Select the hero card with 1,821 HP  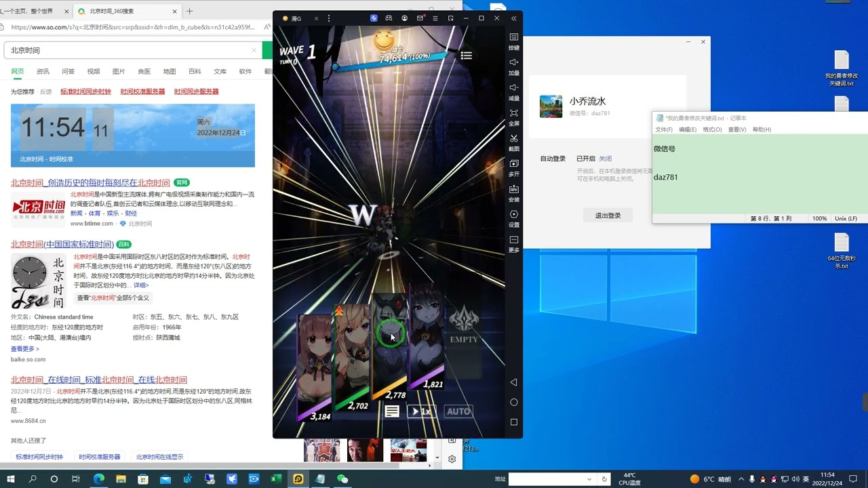pos(427,335)
